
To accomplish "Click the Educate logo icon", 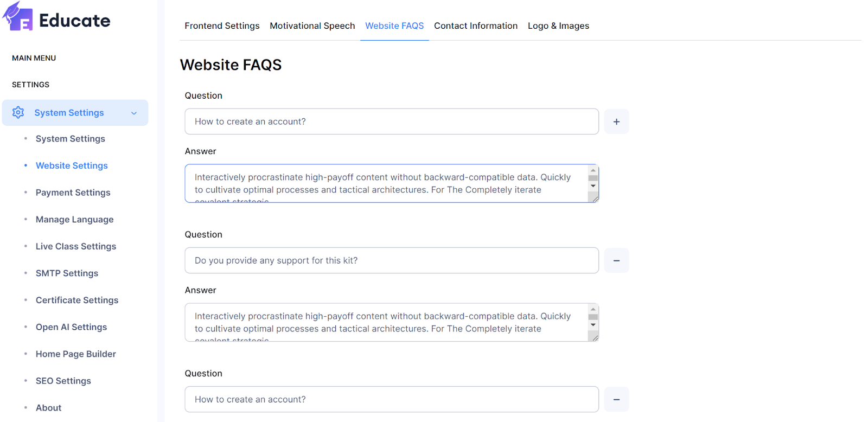I will click(x=18, y=17).
